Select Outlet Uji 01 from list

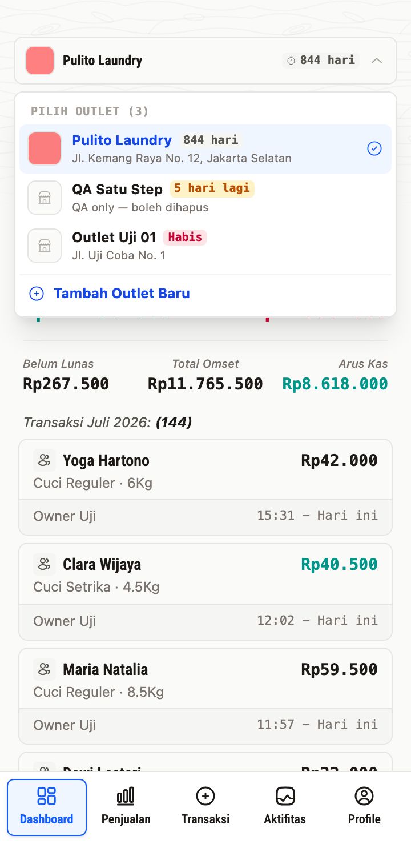(205, 246)
